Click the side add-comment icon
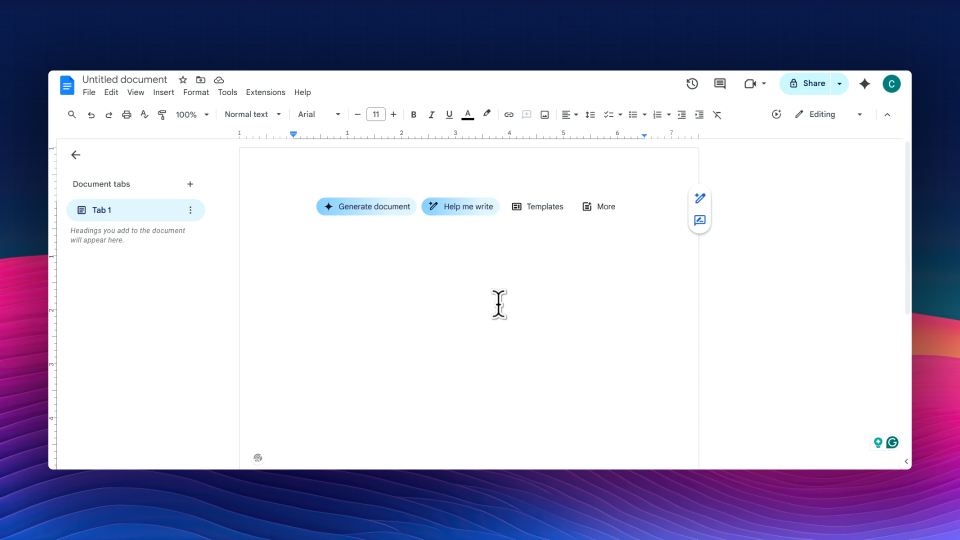The image size is (960, 540). [x=700, y=220]
